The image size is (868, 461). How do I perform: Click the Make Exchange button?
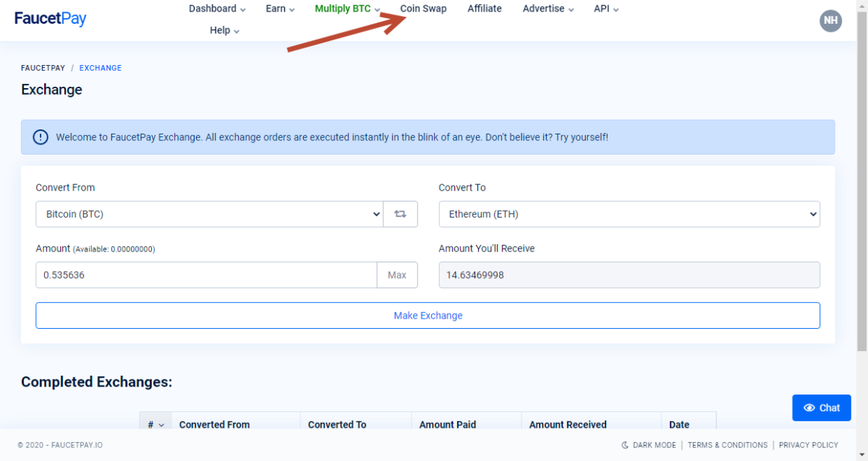click(x=427, y=315)
